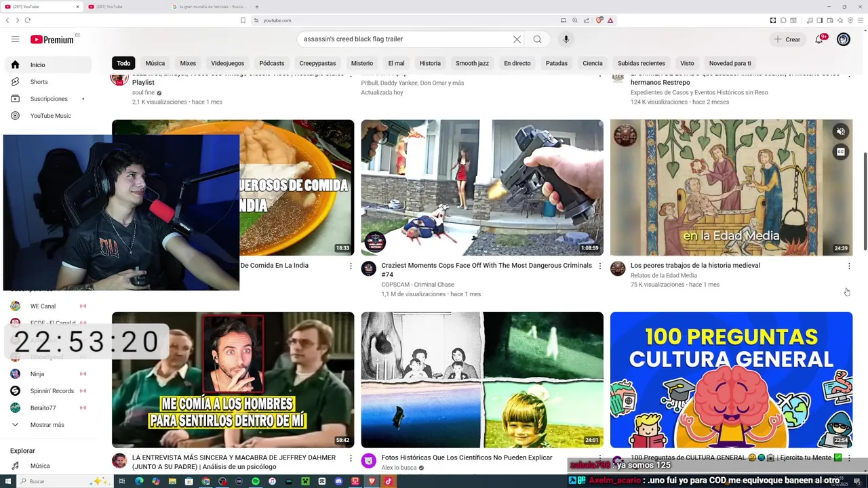The height and width of the screenshot is (488, 868).
Task: Expand subscriptions with Mostrar más
Action: click(47, 425)
